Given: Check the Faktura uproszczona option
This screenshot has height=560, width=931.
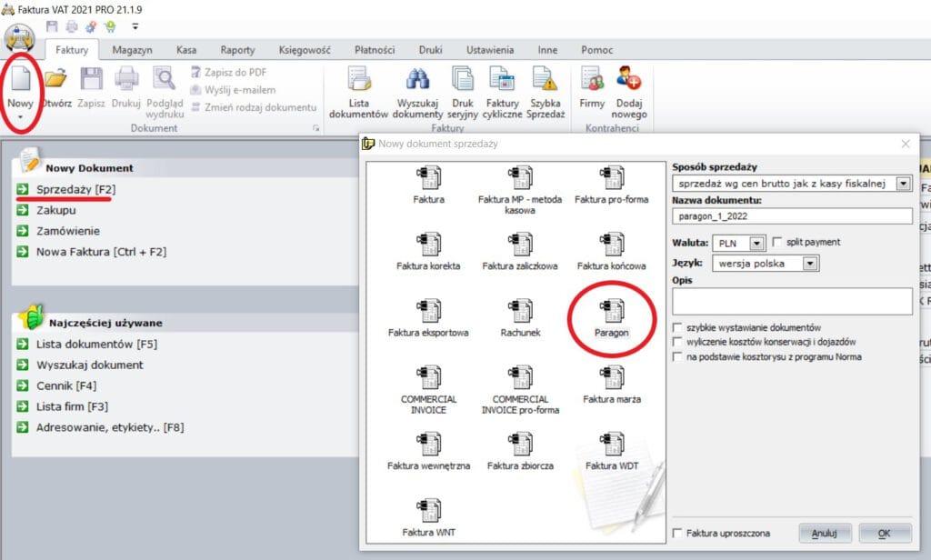Looking at the screenshot, I should pos(677,533).
